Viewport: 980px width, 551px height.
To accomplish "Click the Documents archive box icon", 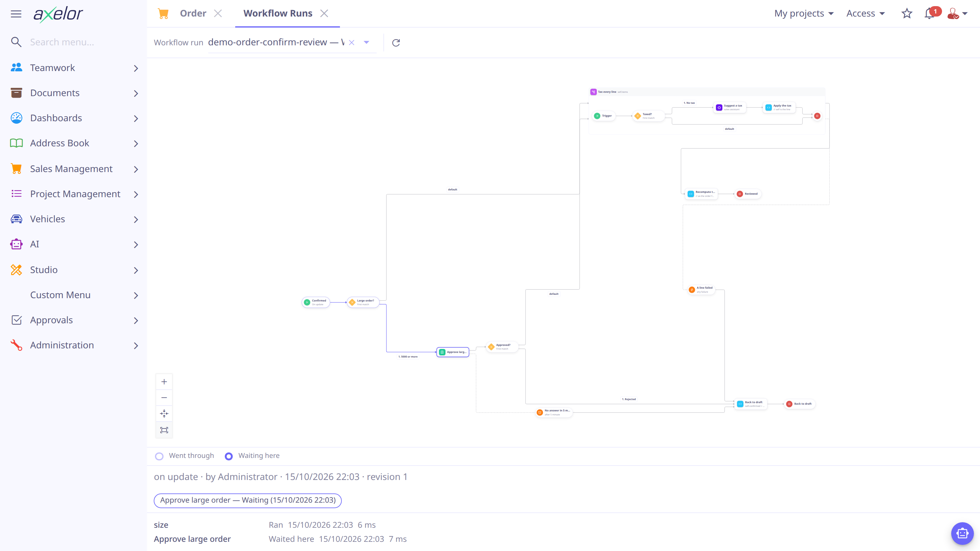I will [16, 93].
